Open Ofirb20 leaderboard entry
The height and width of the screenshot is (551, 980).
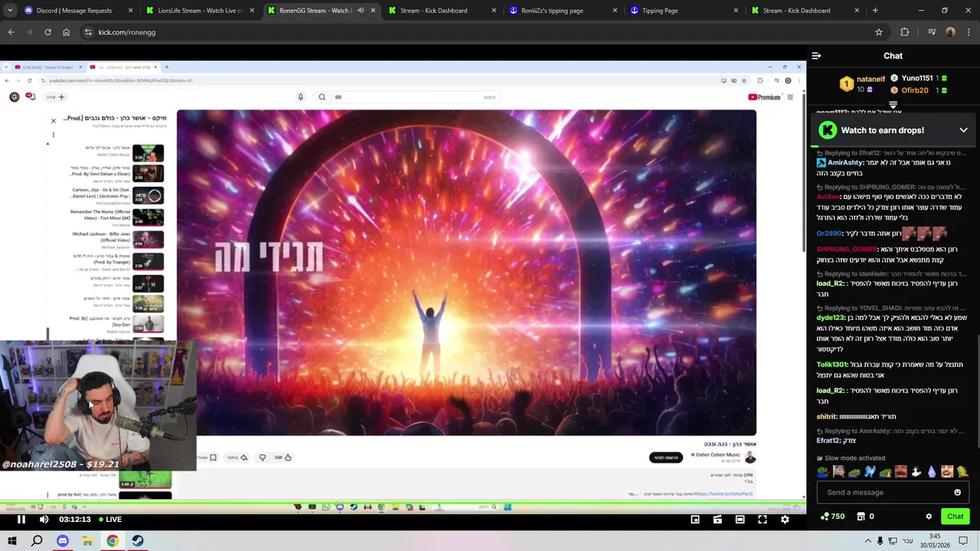(x=919, y=90)
